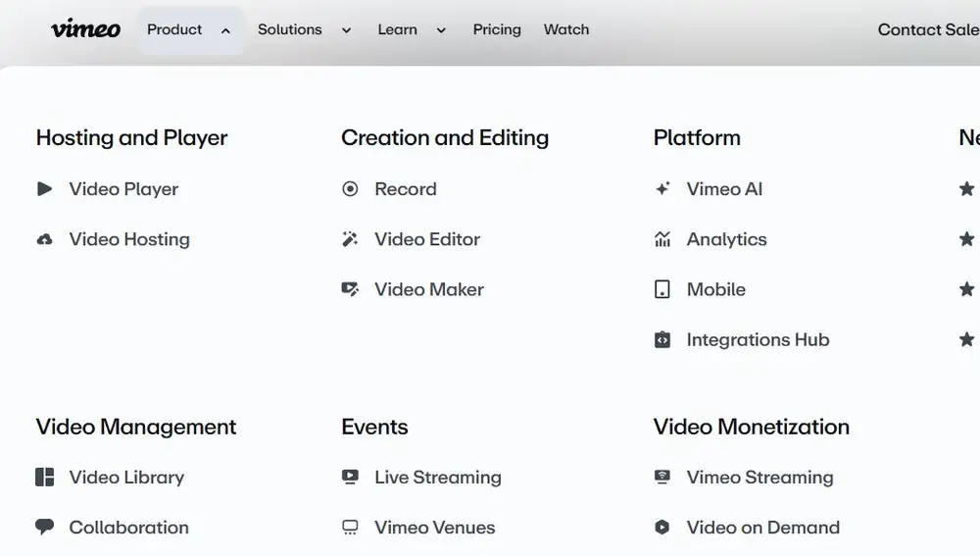The width and height of the screenshot is (980, 556).
Task: Open the Vimeo Streaming link
Action: (760, 478)
